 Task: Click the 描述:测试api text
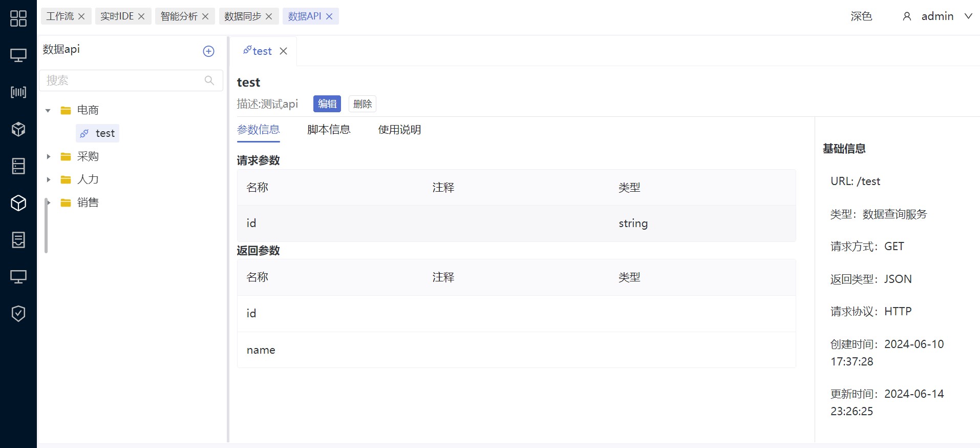coord(267,104)
